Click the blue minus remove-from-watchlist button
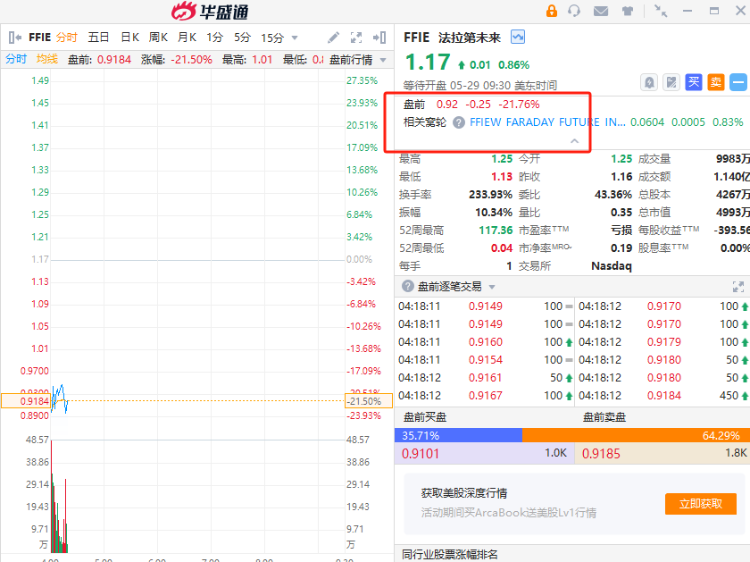This screenshot has width=750, height=562. pyautogui.click(x=738, y=82)
